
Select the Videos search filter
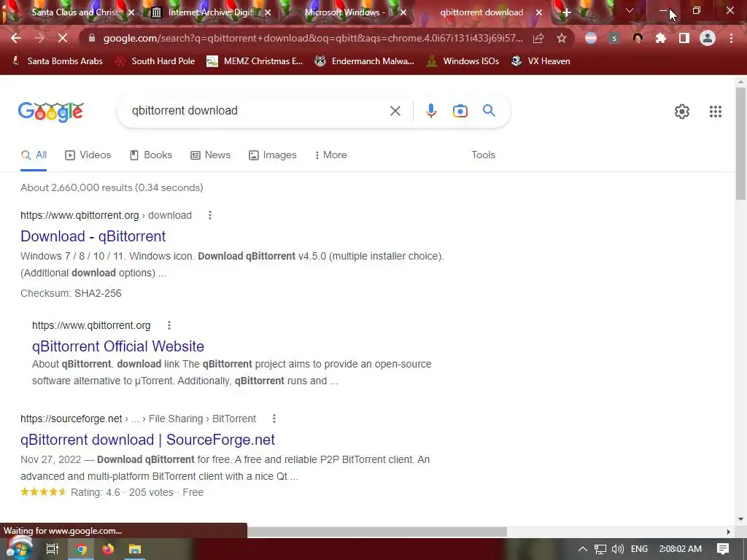(x=88, y=155)
